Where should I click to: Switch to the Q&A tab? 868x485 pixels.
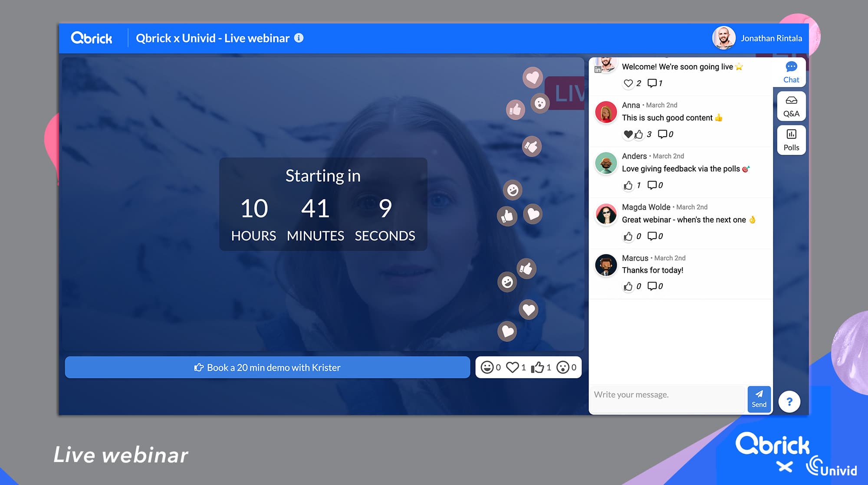click(791, 106)
